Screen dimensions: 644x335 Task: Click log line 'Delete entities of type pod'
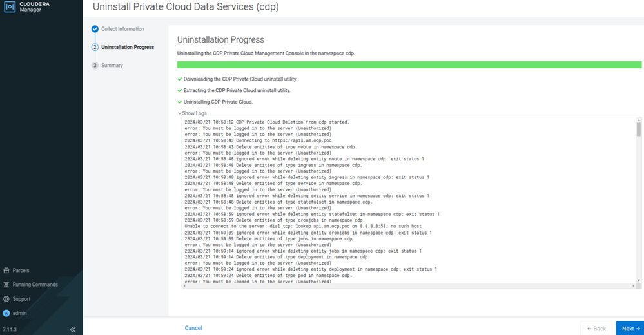(268, 276)
